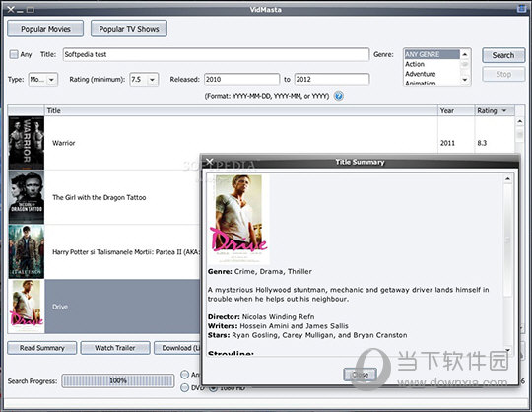Click the Stars line in summary

click(307, 335)
